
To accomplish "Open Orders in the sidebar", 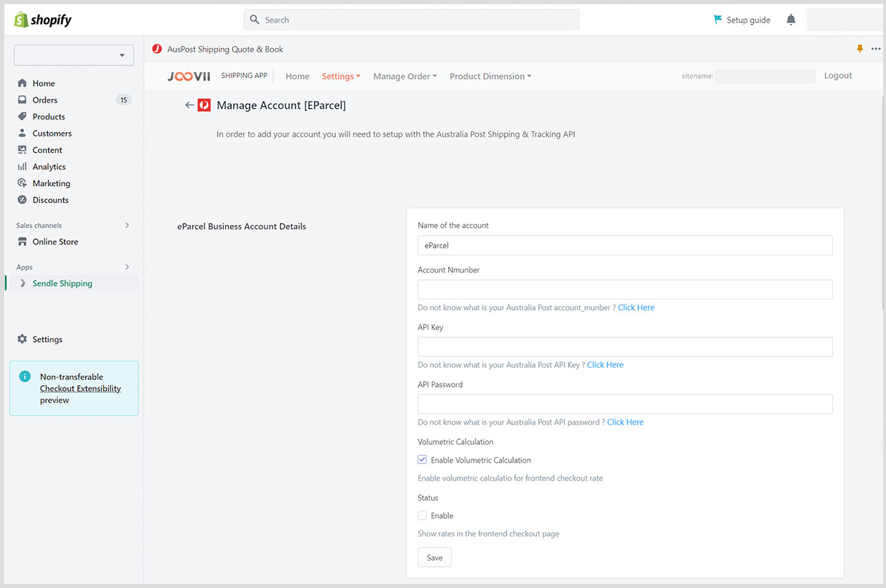I will coord(45,100).
